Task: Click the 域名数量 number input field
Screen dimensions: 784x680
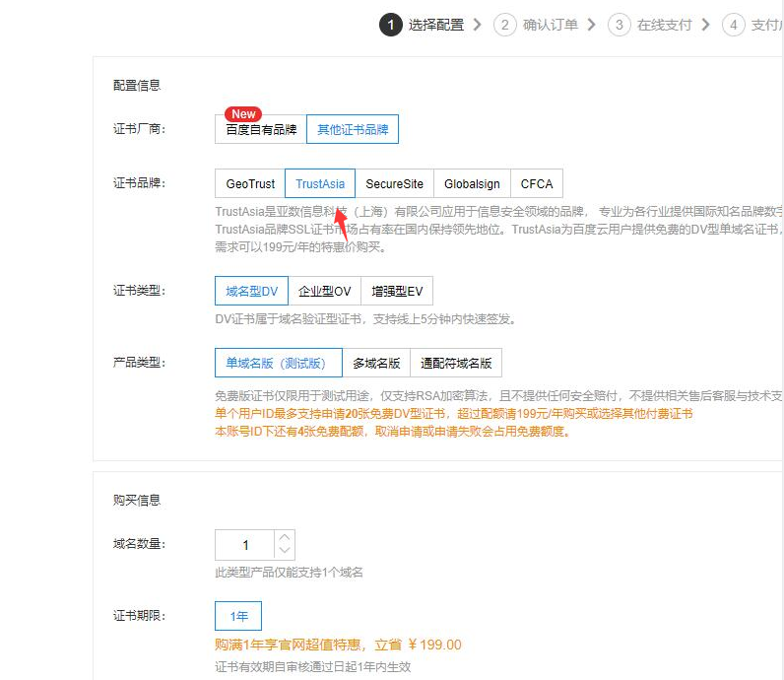Action: coord(245,545)
